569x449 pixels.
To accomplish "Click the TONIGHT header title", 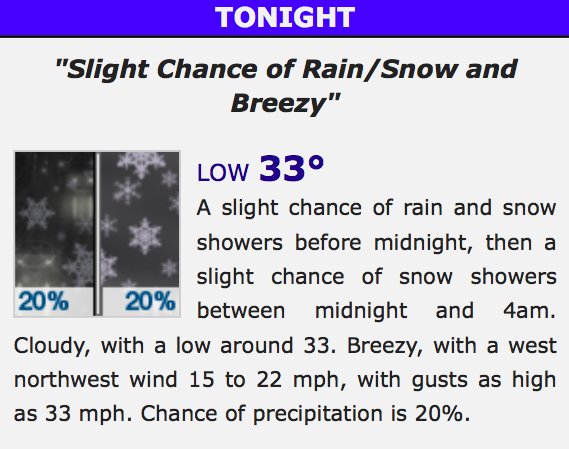I will 285,17.
